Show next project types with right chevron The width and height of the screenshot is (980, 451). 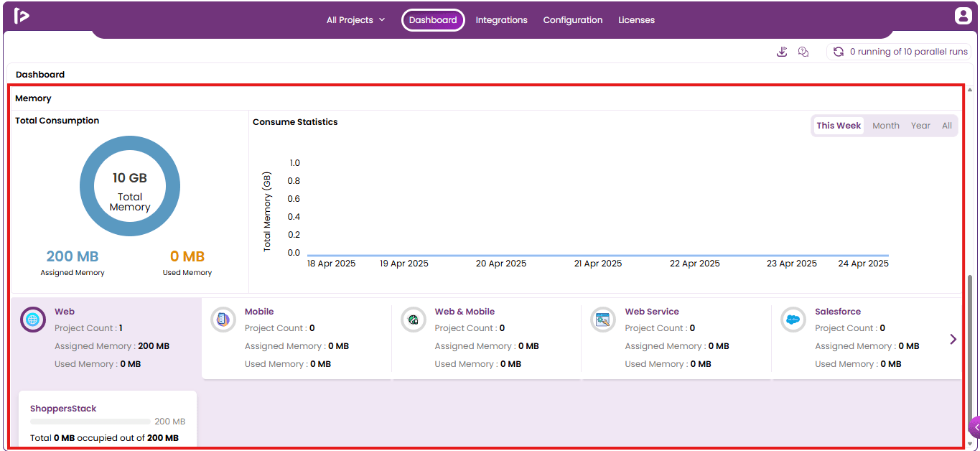coord(953,339)
